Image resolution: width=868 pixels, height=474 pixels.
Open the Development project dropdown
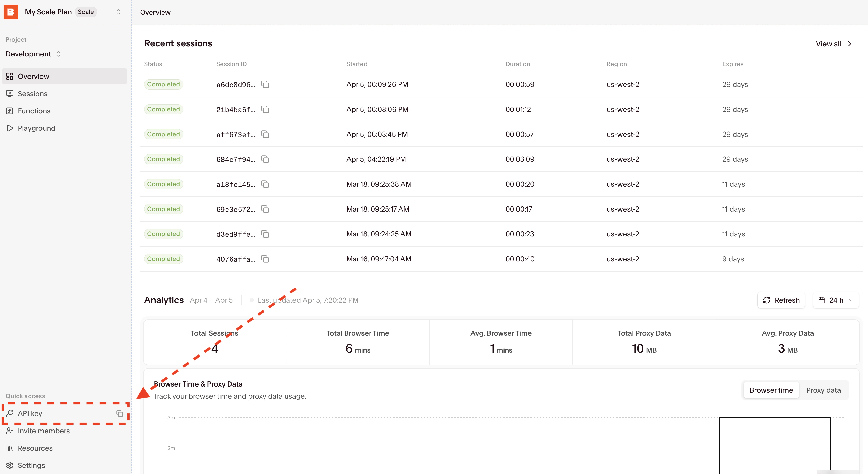pos(33,54)
